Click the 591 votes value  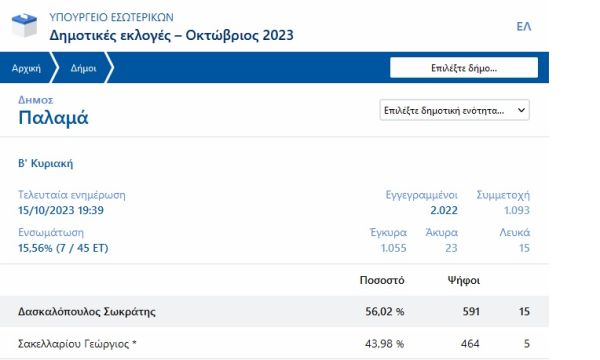[471, 311]
